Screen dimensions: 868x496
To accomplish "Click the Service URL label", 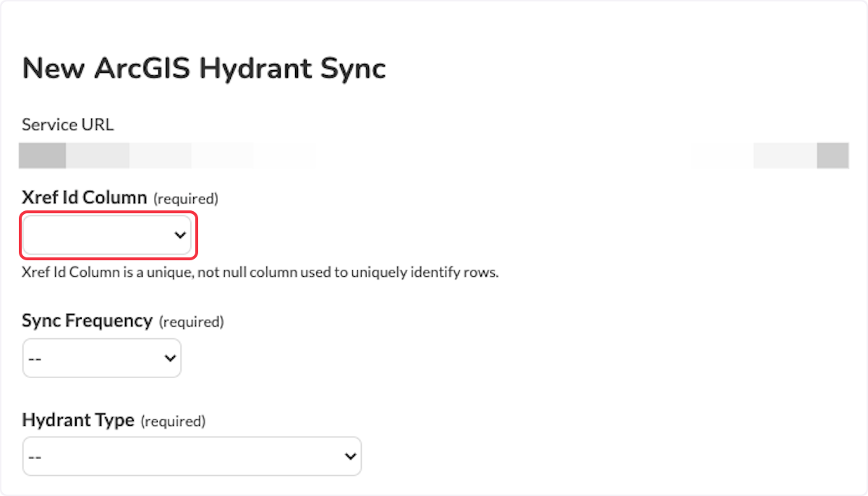I will [x=68, y=124].
